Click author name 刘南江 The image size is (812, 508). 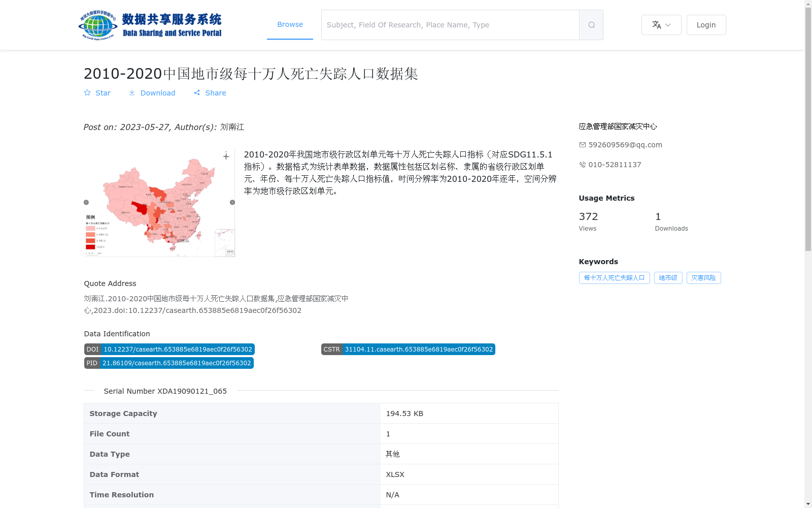[x=232, y=127]
